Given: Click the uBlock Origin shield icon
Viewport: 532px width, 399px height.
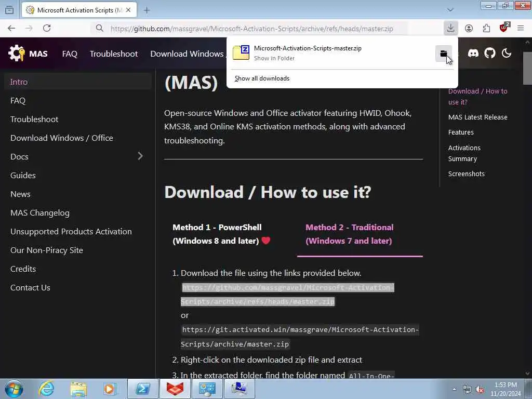Looking at the screenshot, I should coord(504,28).
